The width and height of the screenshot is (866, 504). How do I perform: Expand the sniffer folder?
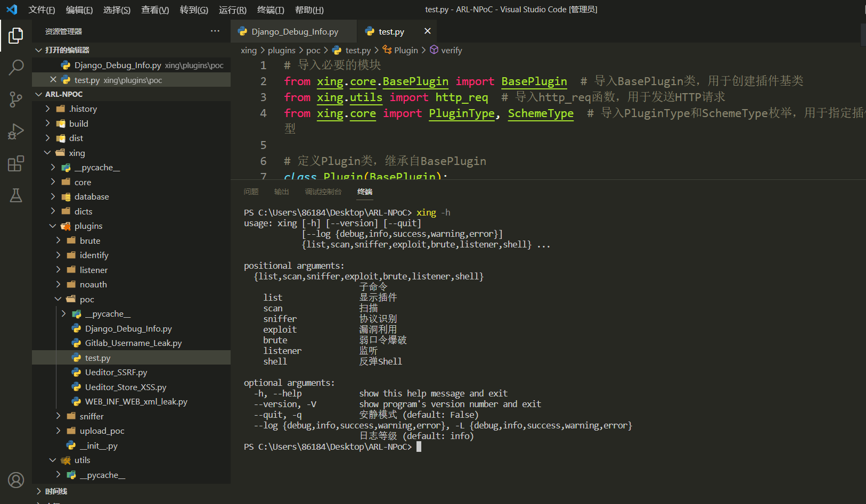58,416
